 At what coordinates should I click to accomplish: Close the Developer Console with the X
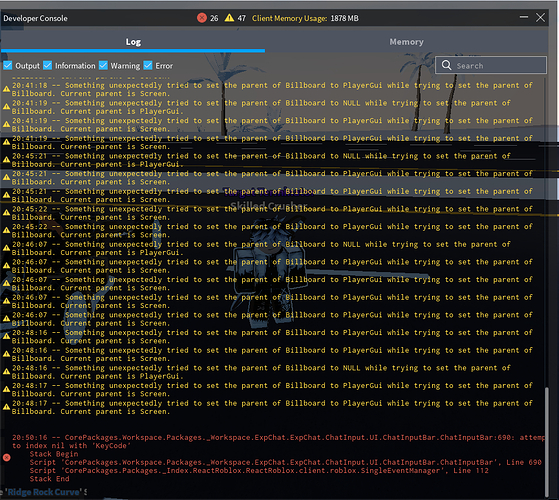540,17
